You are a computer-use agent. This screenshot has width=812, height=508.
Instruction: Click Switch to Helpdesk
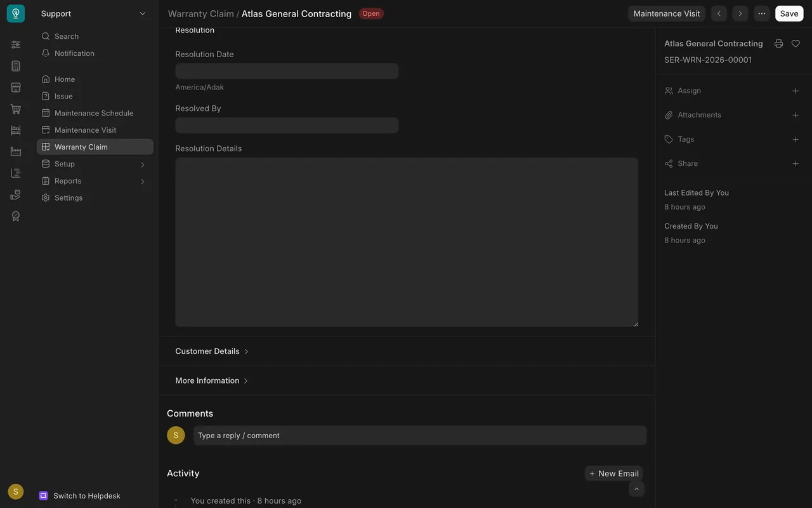click(x=80, y=496)
